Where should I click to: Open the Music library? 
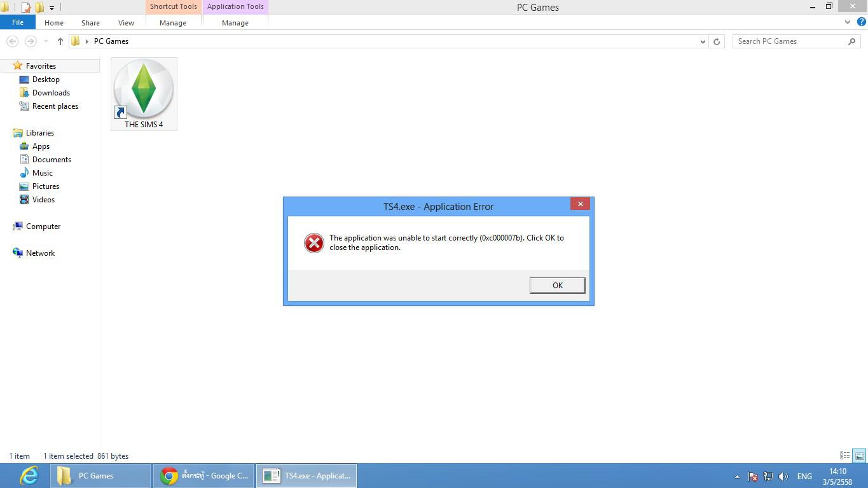43,173
